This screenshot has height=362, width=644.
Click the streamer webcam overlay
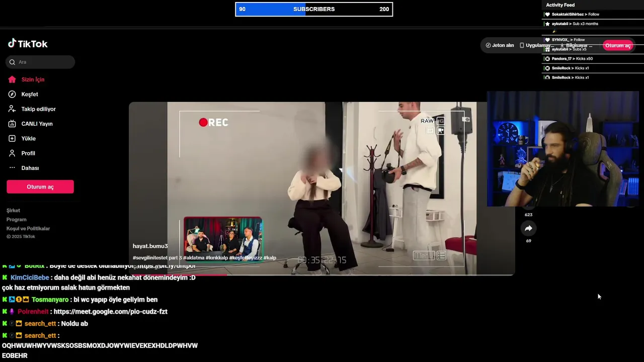(562, 149)
